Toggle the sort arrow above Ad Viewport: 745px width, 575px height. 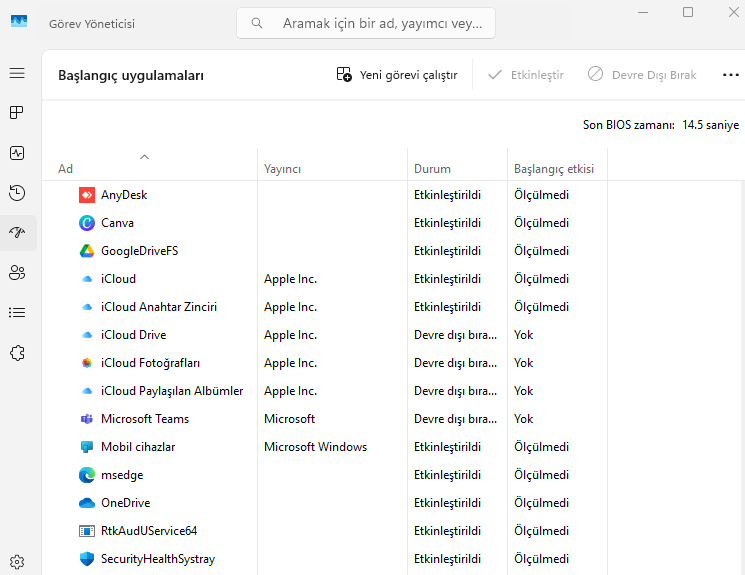(x=144, y=157)
